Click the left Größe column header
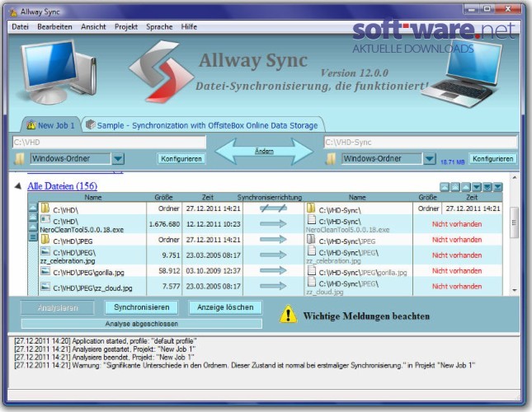Image resolution: width=532 pixels, height=412 pixels. (x=163, y=197)
